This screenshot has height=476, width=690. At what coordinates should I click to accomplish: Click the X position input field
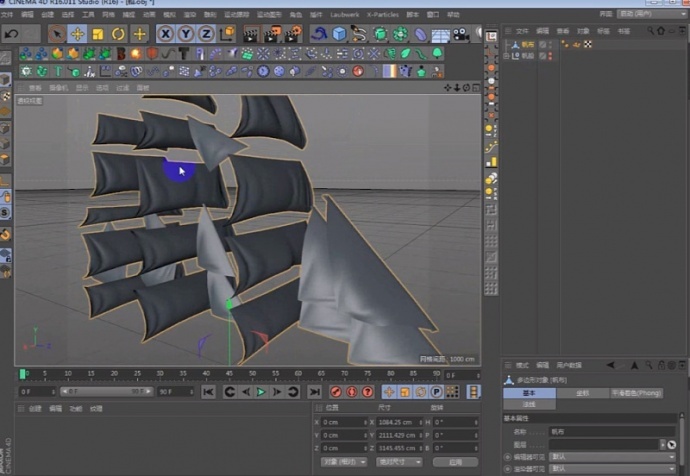coord(342,422)
